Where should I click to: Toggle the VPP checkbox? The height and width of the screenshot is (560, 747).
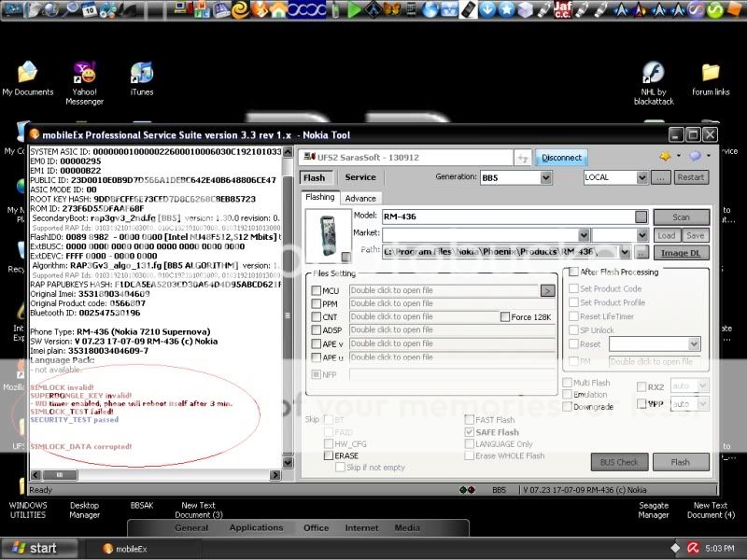coord(641,404)
